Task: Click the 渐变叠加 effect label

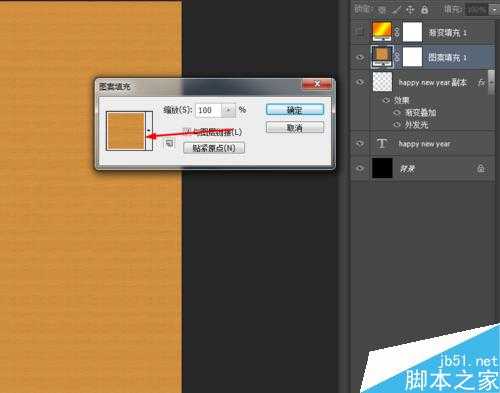Action: pyautogui.click(x=420, y=113)
